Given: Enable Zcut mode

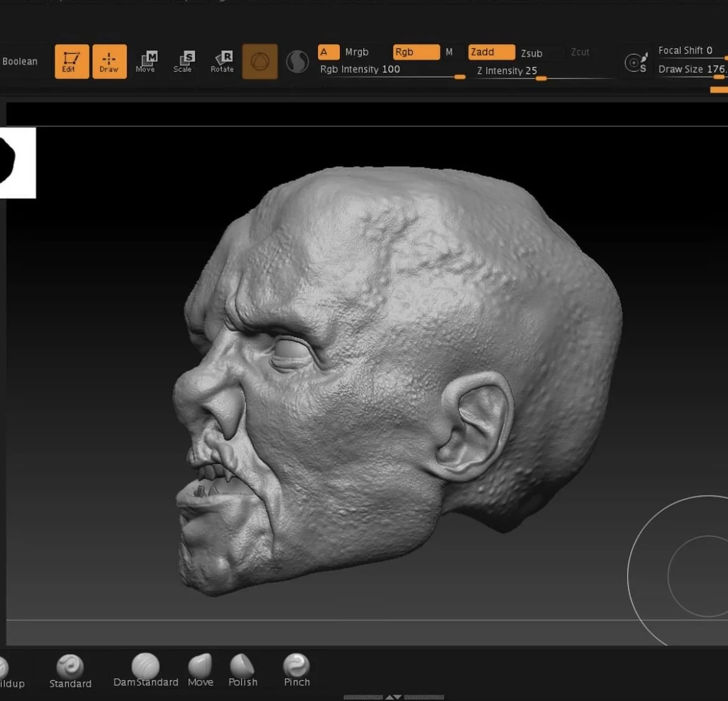Looking at the screenshot, I should click(x=580, y=52).
